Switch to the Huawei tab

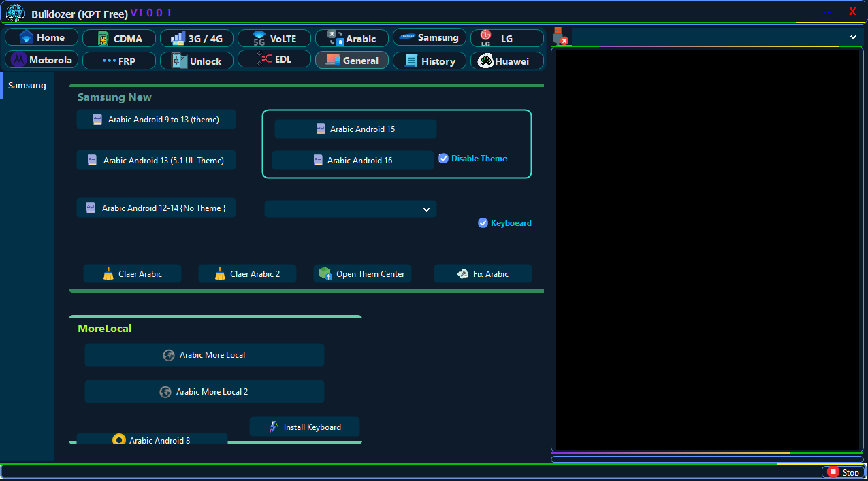coord(507,61)
